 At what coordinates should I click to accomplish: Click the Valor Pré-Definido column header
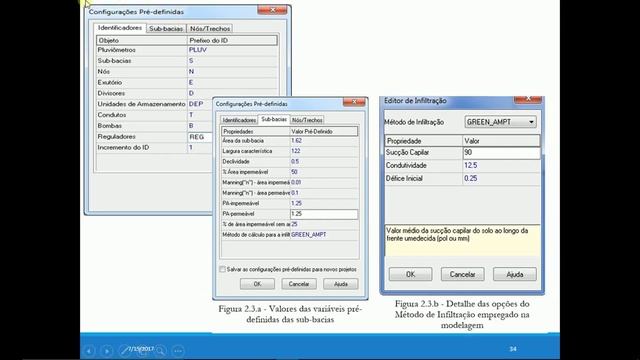[324, 131]
